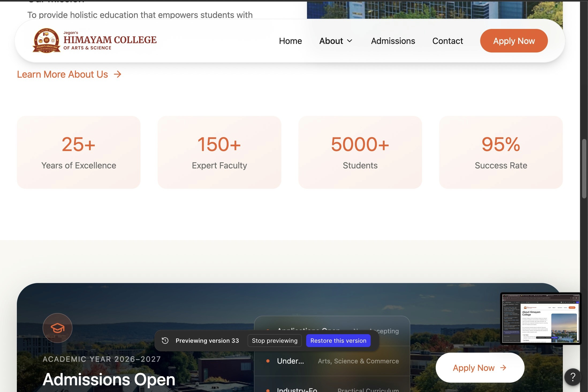Click the Himayam College crest logo
Screen dimensions: 588x392
pyautogui.click(x=46, y=40)
